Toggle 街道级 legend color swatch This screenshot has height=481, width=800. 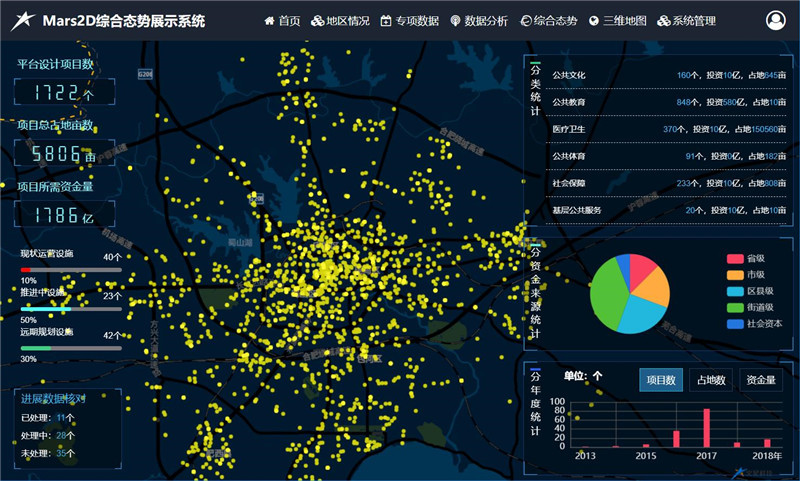click(735, 308)
